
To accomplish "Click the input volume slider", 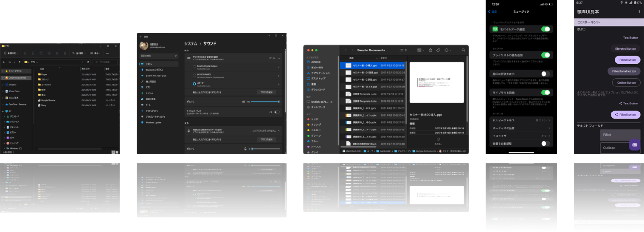I will coord(265,149).
